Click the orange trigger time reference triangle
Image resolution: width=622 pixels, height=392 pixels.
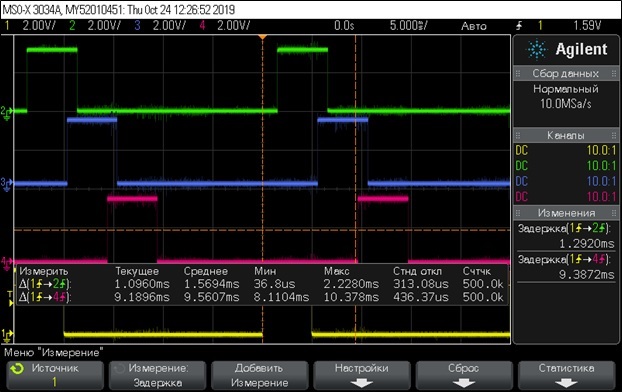tap(262, 37)
